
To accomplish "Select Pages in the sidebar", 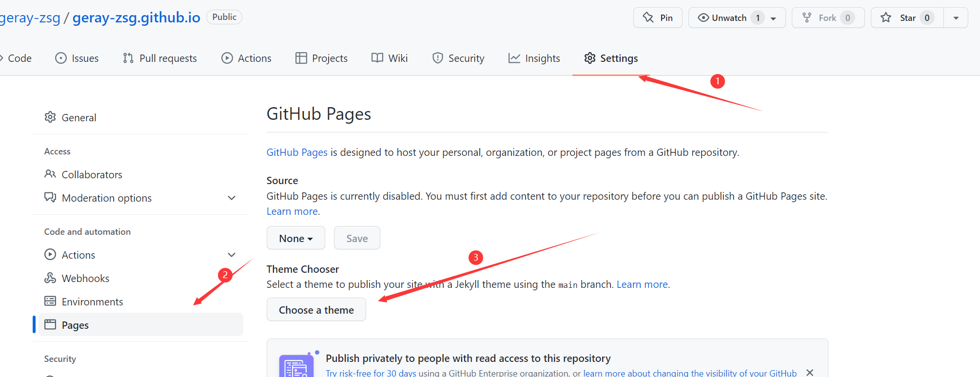I will (x=141, y=325).
